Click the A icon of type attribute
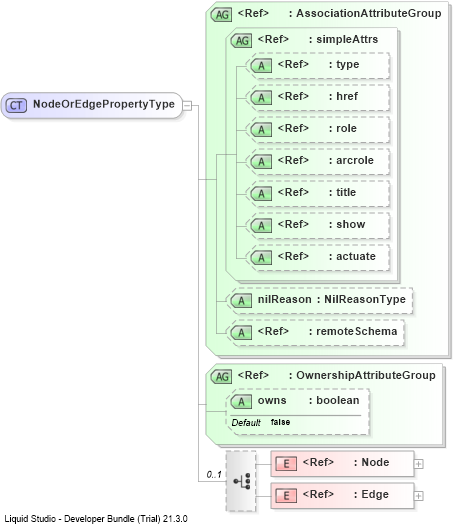The height and width of the screenshot is (524, 455). [261, 66]
